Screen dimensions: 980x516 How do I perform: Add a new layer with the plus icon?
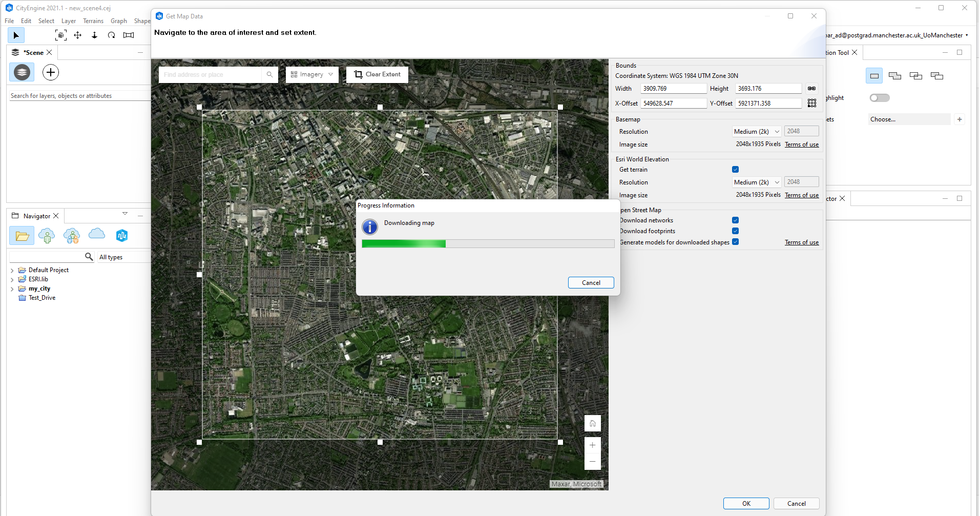click(x=50, y=72)
